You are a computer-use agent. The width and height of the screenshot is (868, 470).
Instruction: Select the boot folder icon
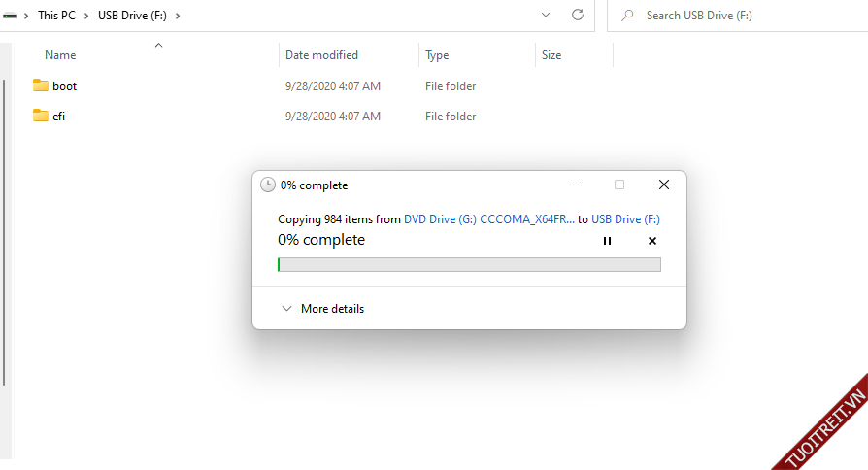(x=40, y=85)
